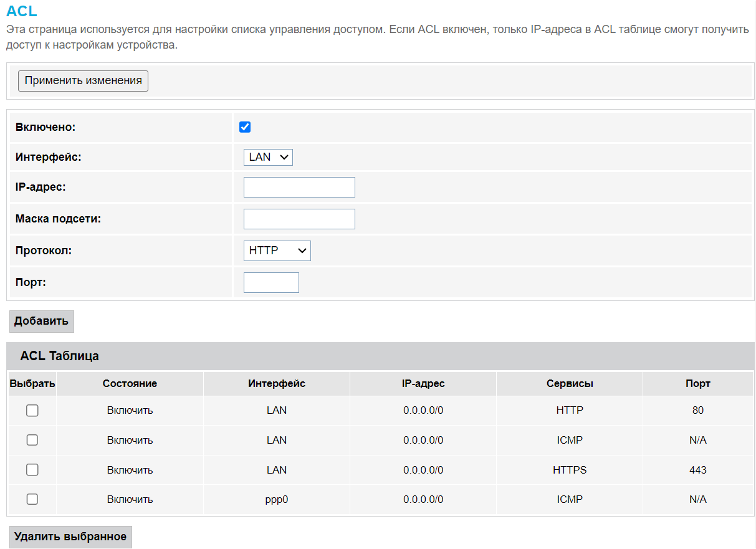Click the Сервисы column header
756x549 pixels.
[570, 384]
